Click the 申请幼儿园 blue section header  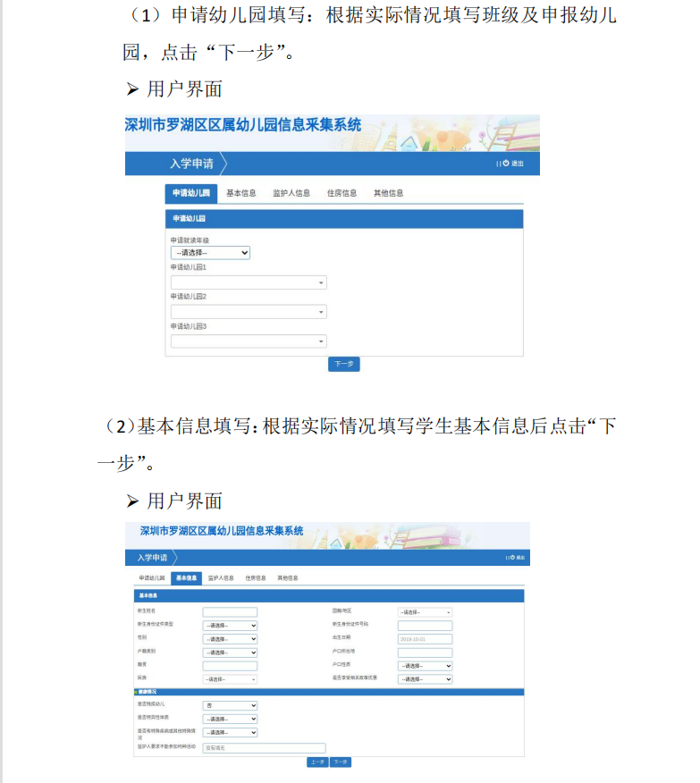pyautogui.click(x=344, y=219)
